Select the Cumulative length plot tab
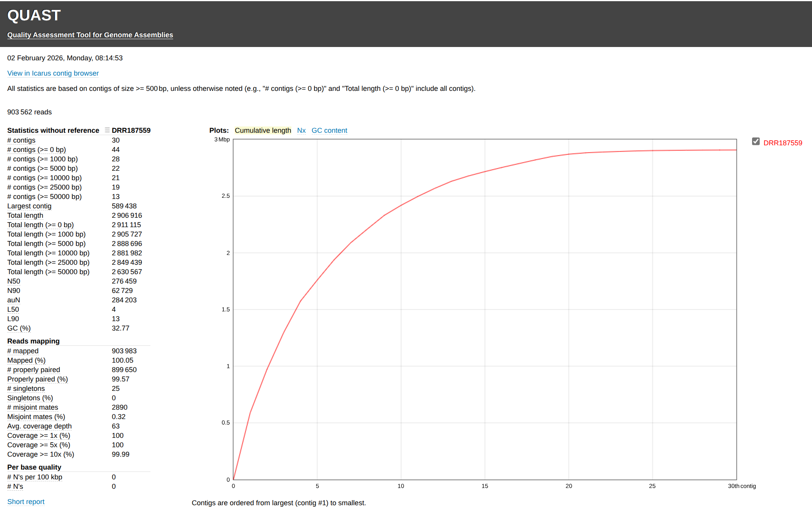This screenshot has height=524, width=812. tap(263, 130)
